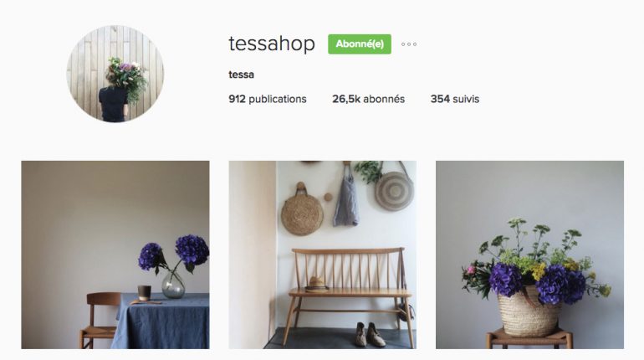644x360 pixels.
Task: Toggle the green Abonné(e) follow button
Action: tap(360, 44)
